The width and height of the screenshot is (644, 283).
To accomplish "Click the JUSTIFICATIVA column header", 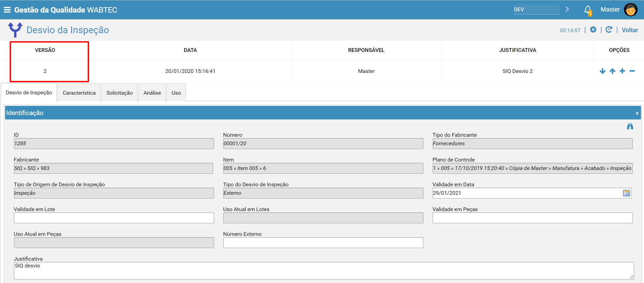I will (x=517, y=50).
